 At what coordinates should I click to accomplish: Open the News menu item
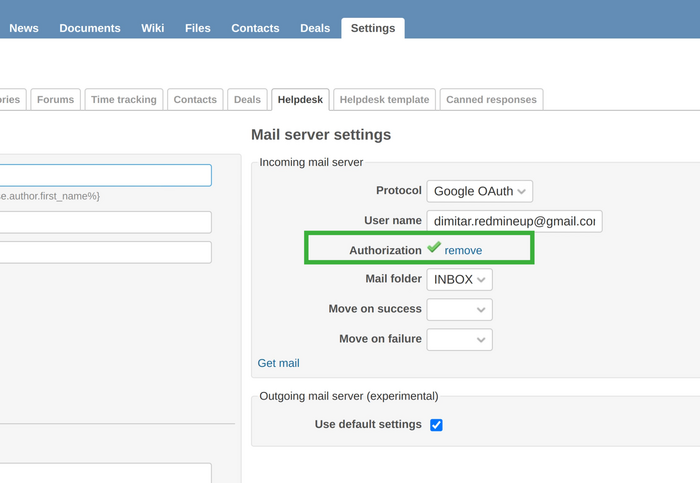(24, 28)
